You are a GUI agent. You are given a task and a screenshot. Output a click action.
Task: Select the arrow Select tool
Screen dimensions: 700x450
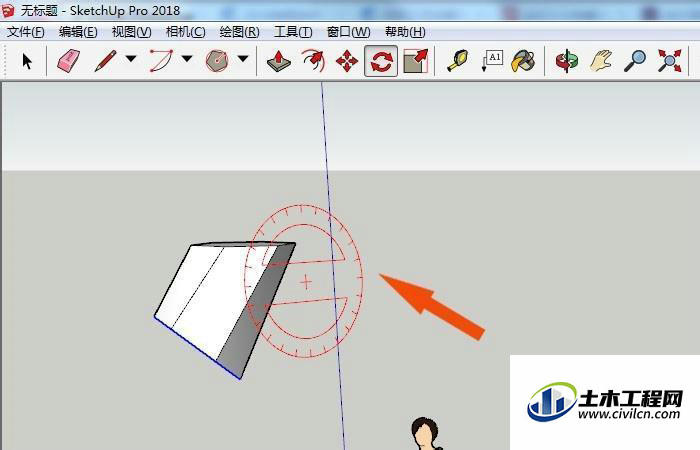[27, 61]
